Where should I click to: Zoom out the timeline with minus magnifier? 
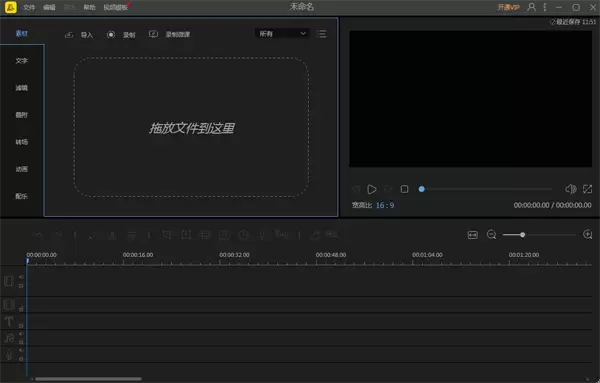(491, 234)
